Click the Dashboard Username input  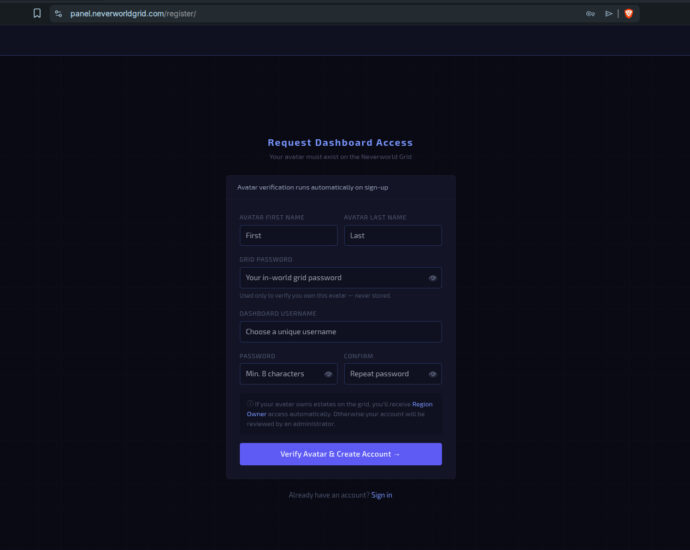[x=340, y=332]
